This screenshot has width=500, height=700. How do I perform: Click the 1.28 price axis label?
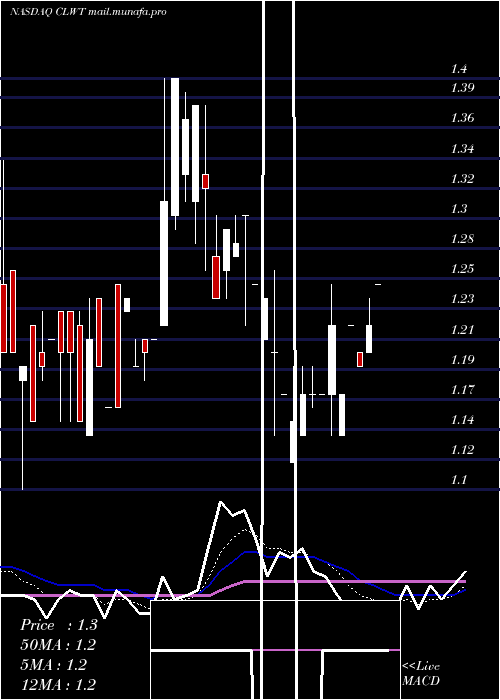click(x=462, y=238)
